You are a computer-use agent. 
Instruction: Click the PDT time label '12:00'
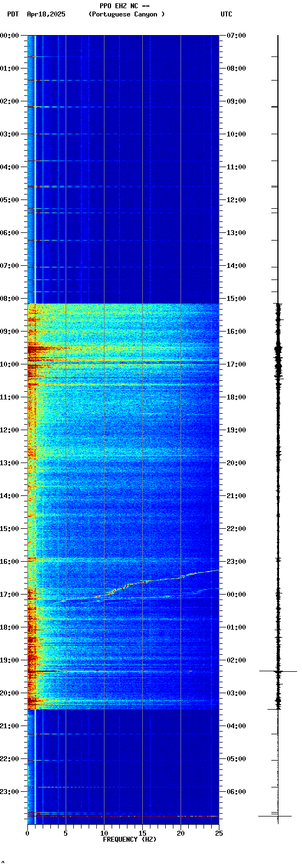click(x=9, y=430)
